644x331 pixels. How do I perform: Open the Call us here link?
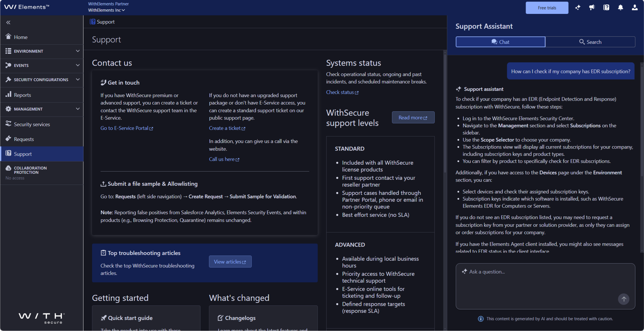224,159
